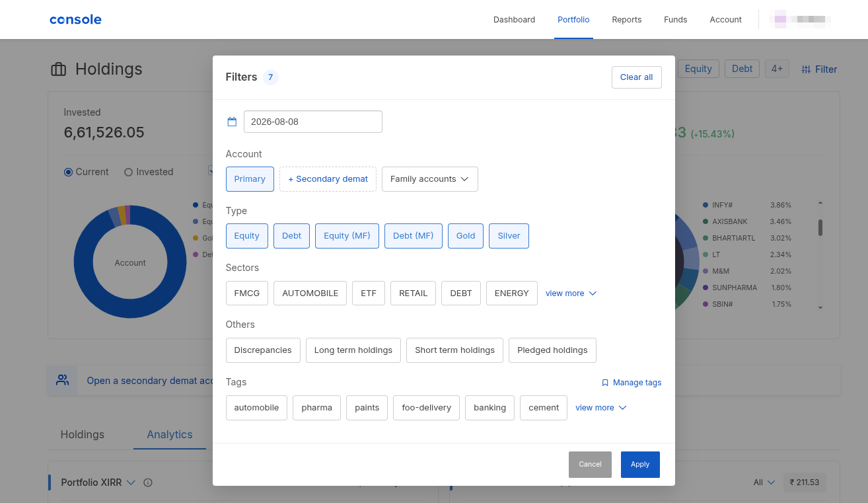868x503 pixels.
Task: Open the Portfolio XIRR info icon
Action: point(148,483)
